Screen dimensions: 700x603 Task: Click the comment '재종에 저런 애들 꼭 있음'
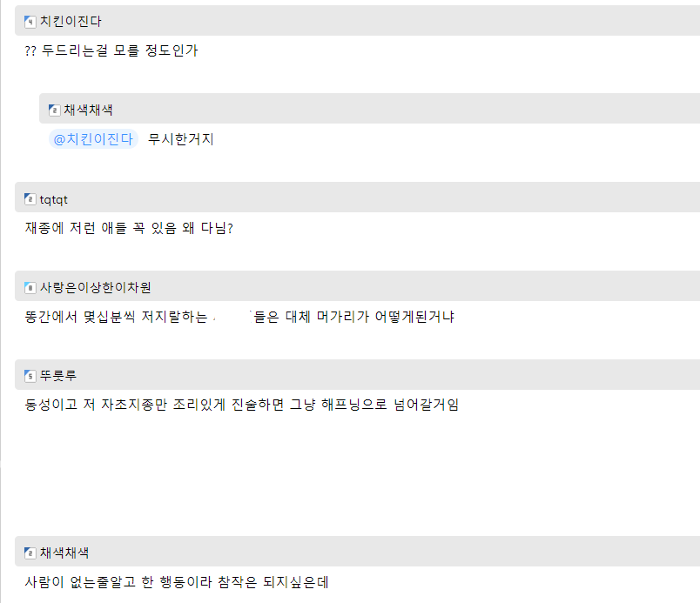(x=129, y=229)
